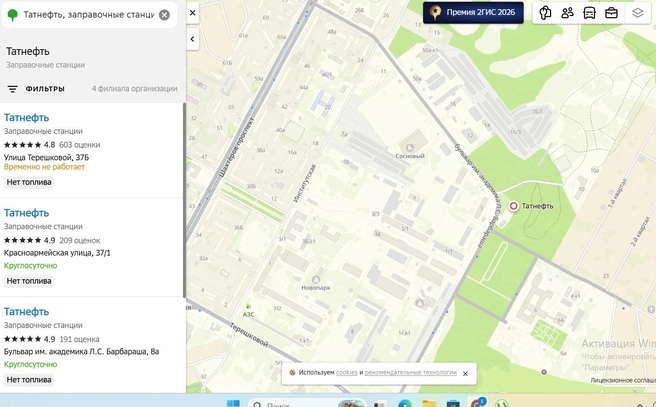The image size is (656, 407).
Task: Open the friends on map icon
Action: (x=567, y=13)
